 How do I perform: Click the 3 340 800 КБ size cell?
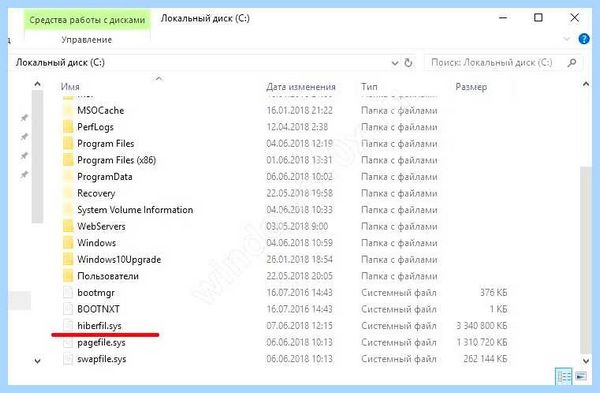pyautogui.click(x=482, y=326)
